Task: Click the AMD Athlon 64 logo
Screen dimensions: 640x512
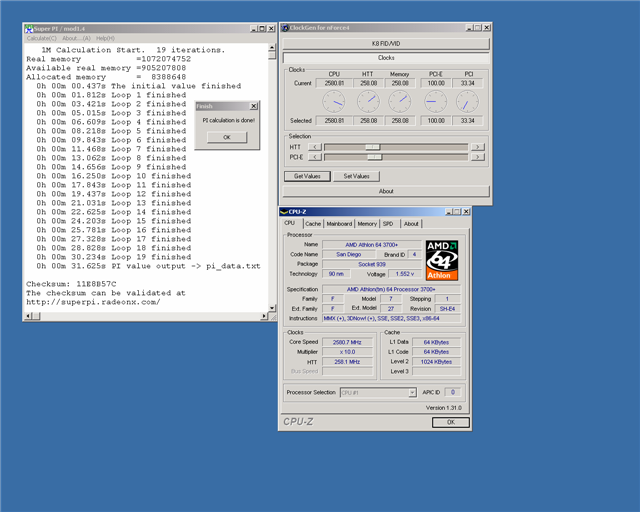Action: pos(442,259)
